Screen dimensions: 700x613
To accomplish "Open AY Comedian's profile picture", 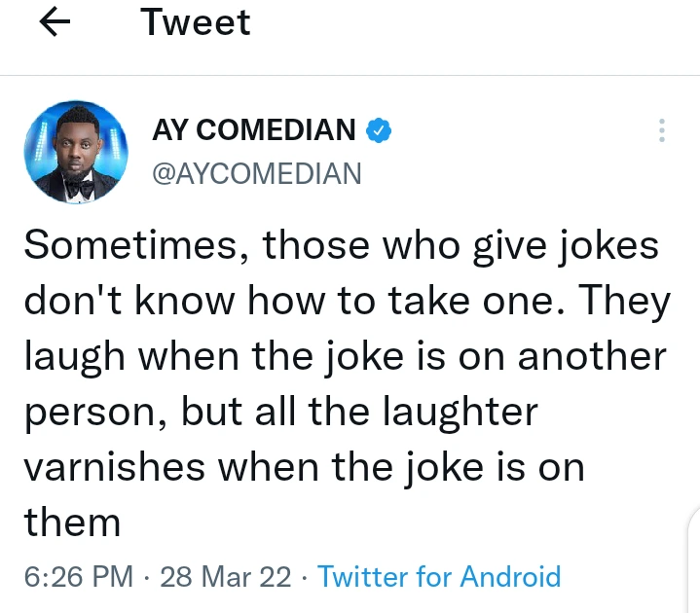I will tap(75, 152).
